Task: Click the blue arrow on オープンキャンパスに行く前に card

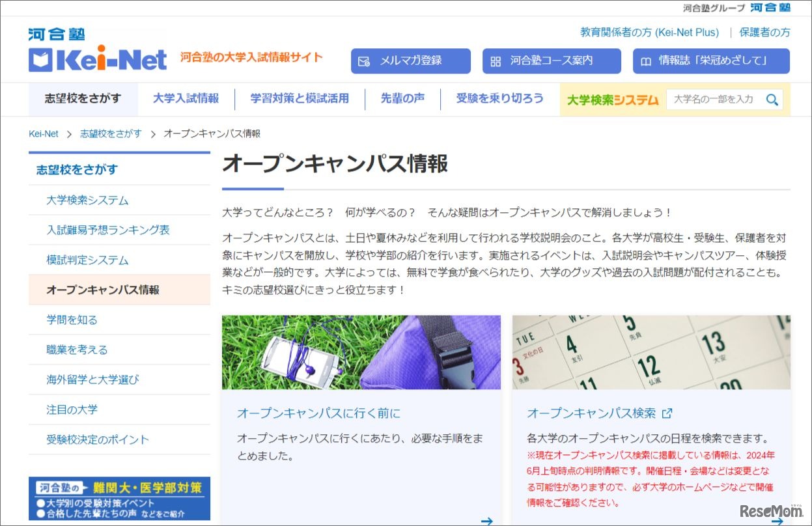Action: pos(486,520)
